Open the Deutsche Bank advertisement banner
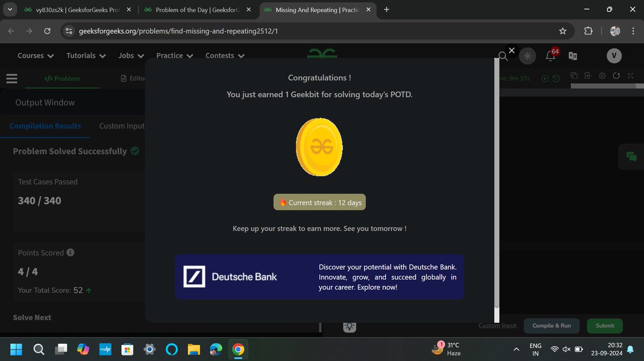 pos(319,277)
